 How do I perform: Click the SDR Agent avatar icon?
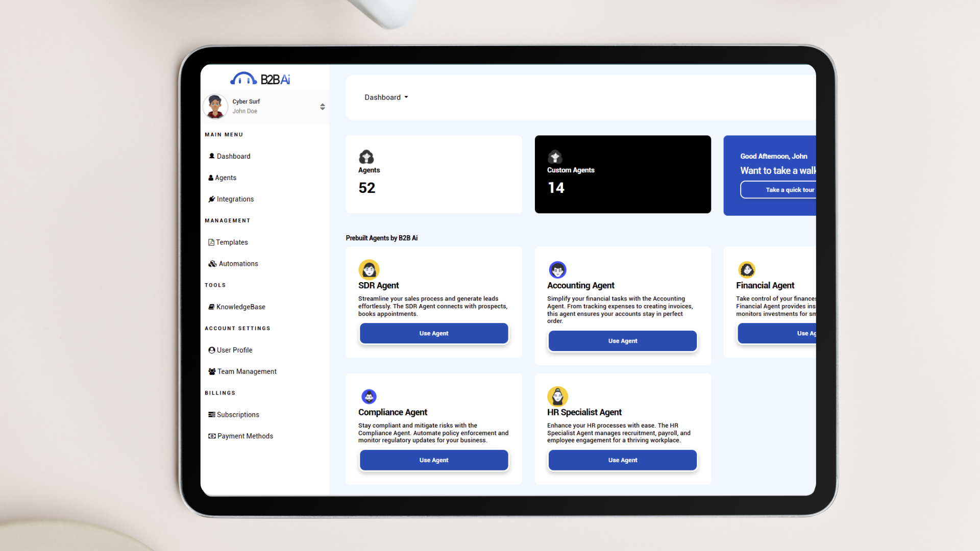369,269
